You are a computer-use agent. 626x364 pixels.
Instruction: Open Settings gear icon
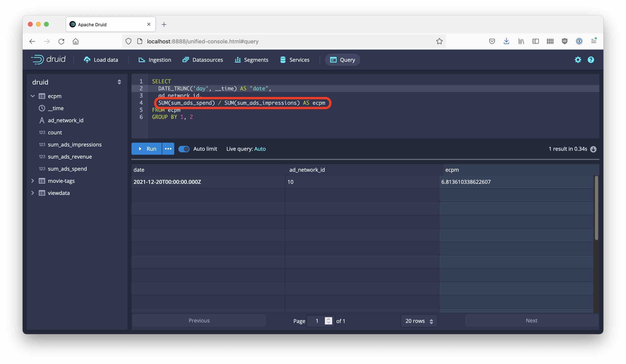coord(578,60)
